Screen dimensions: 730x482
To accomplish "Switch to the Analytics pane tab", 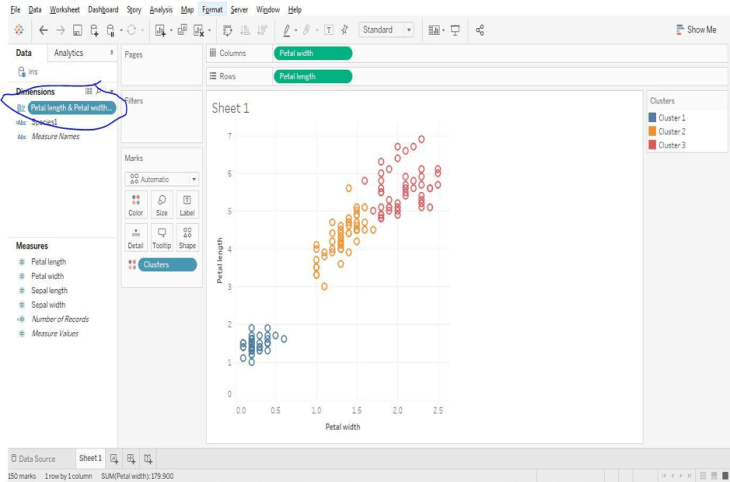I will (69, 53).
